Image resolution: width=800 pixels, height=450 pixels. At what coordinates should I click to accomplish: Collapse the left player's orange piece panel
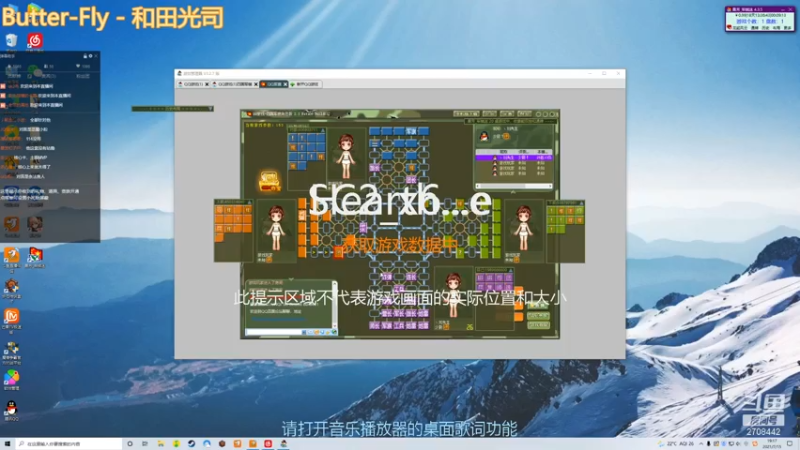[249, 203]
